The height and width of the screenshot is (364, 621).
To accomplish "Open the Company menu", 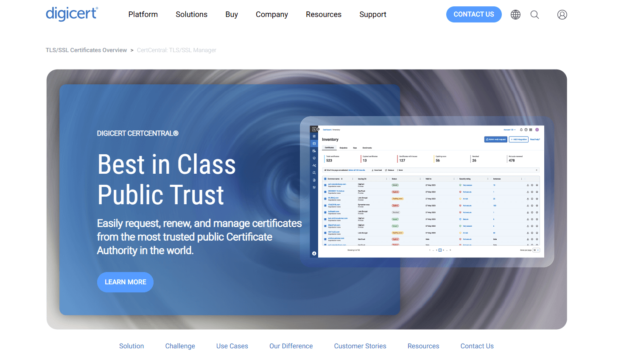I will pyautogui.click(x=272, y=14).
